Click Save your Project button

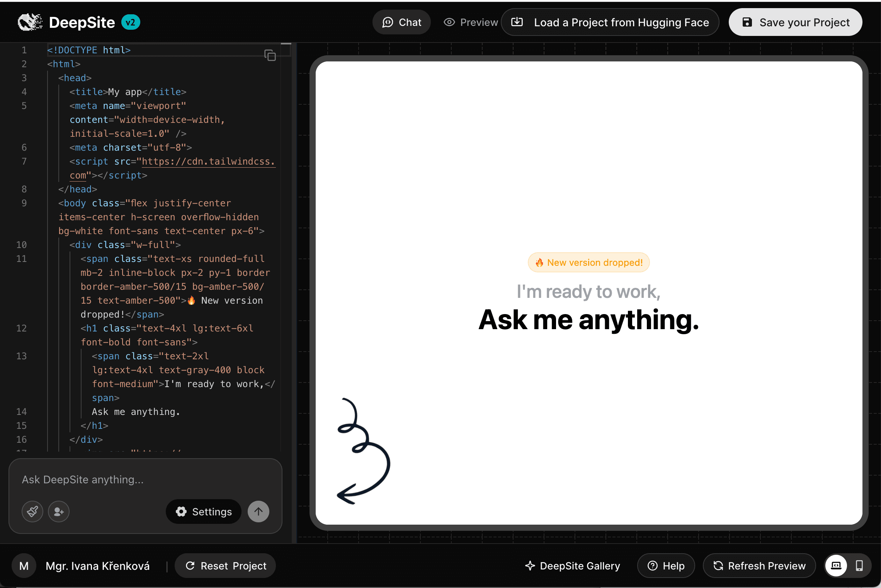tap(795, 22)
